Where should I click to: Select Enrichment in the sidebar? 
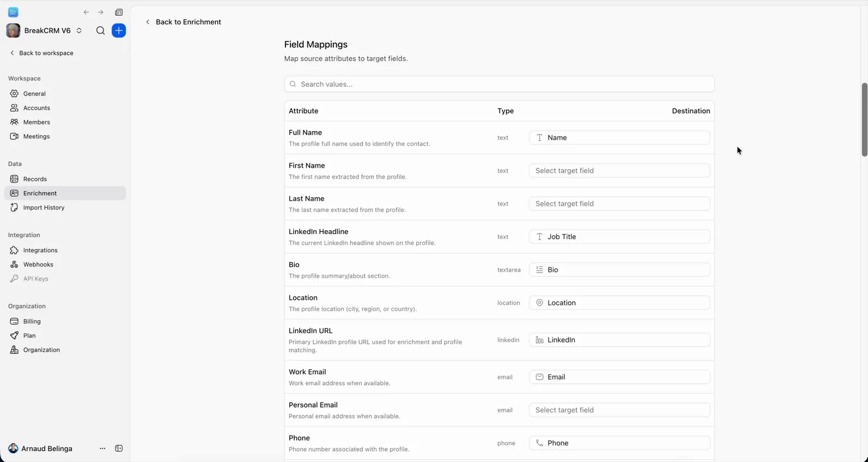pos(65,193)
